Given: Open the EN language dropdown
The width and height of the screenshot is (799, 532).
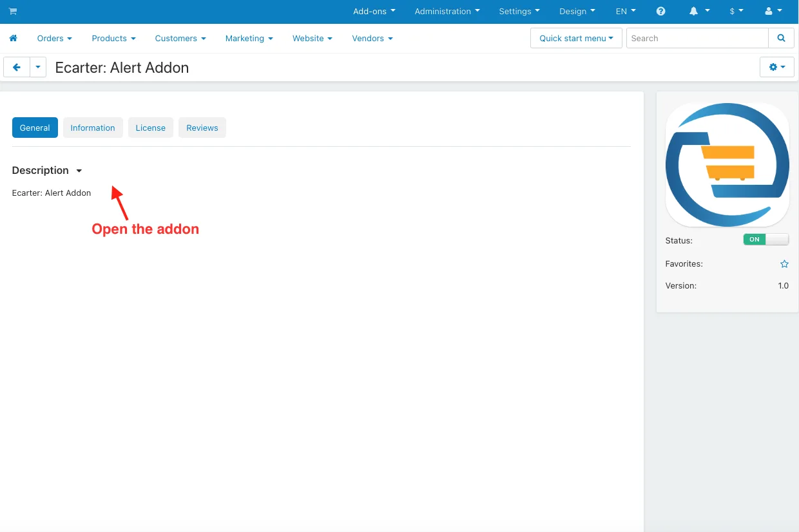Looking at the screenshot, I should [x=626, y=12].
